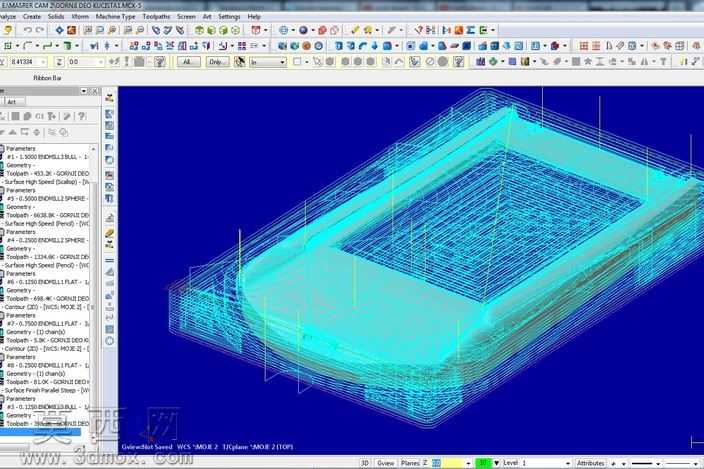The image size is (704, 469).
Task: Click the dark blue shaded sphere icon
Action: [x=304, y=30]
